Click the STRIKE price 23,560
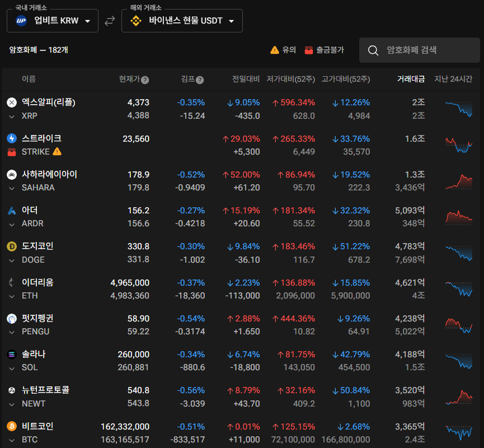The width and height of the screenshot is (484, 448). 136,139
